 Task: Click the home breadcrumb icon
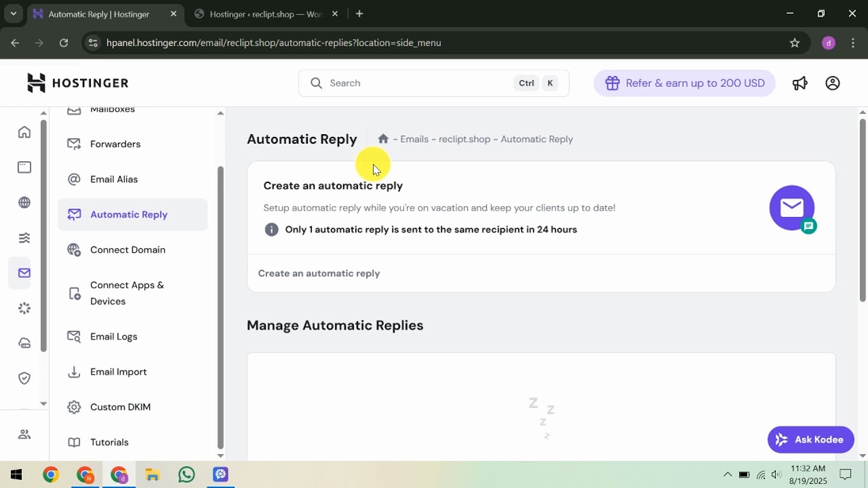pos(383,138)
